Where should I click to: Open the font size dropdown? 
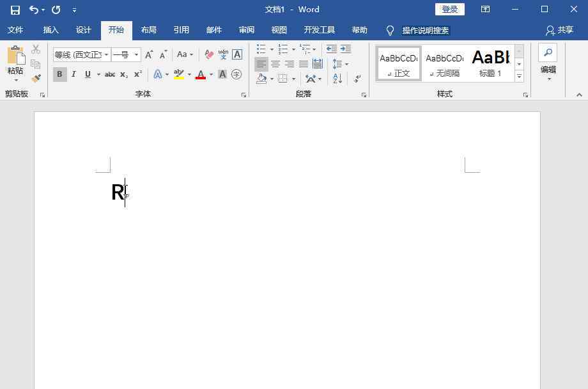tap(136, 55)
